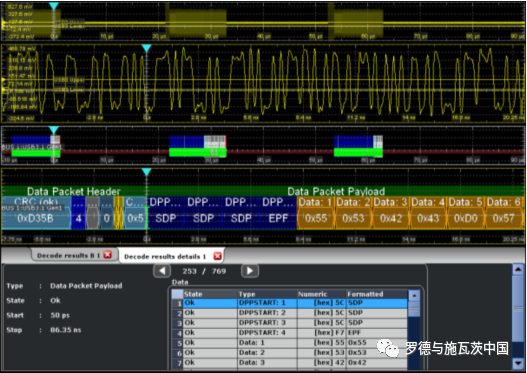Click cyan marker on bus overview panel
Viewport: 527px width, 373px height.
coord(54,130)
